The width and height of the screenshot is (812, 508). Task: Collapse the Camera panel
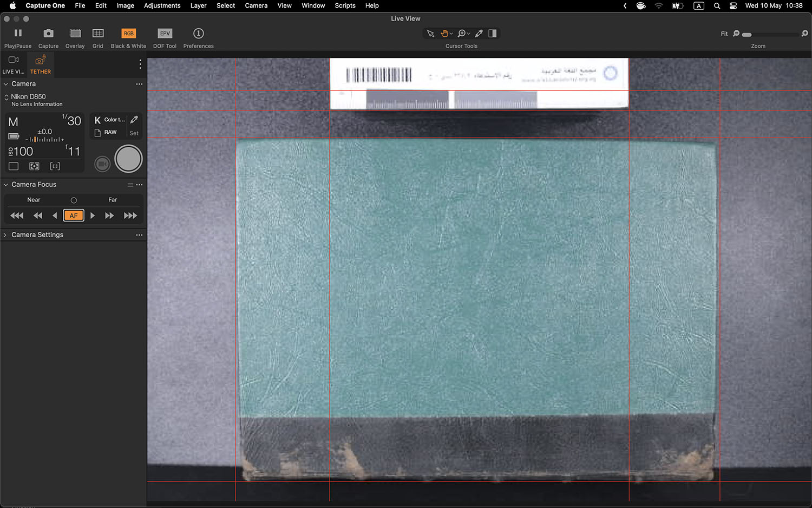[6, 84]
